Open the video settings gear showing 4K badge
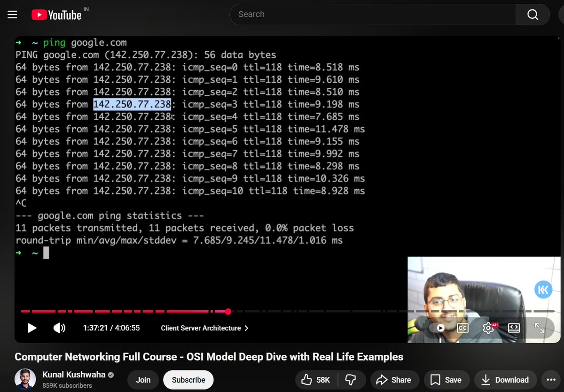The image size is (564, 392). coord(488,328)
